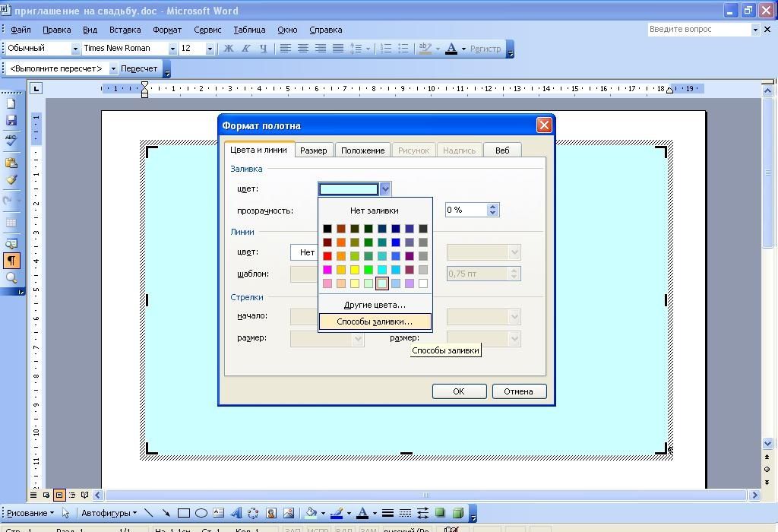Select the Oval drawing tool
The image size is (778, 532).
coord(201,513)
